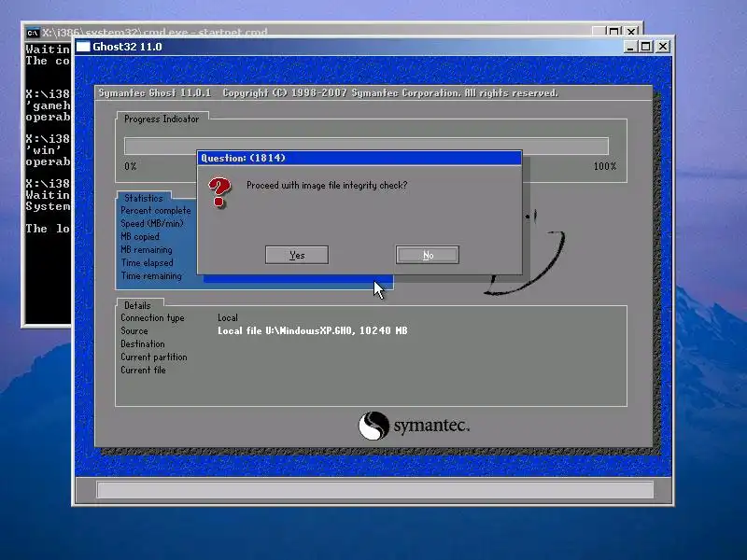Click the cmd.exe window title text
747x560 pixels.
(154, 33)
